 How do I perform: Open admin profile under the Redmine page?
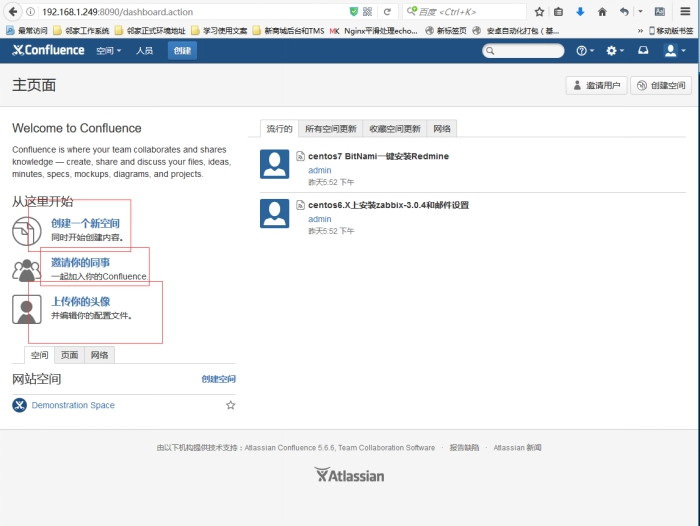tap(320, 170)
